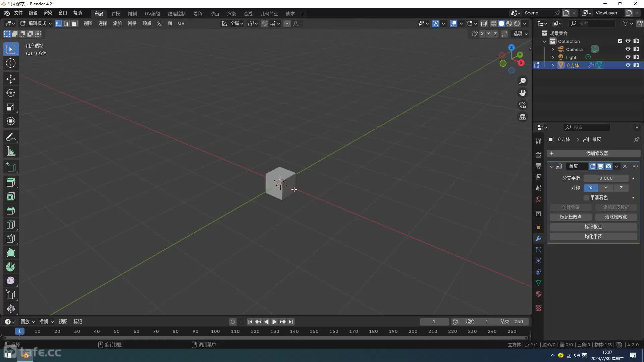Click the 均化半径 button
Image resolution: width=644 pixels, height=362 pixels.
click(x=593, y=237)
